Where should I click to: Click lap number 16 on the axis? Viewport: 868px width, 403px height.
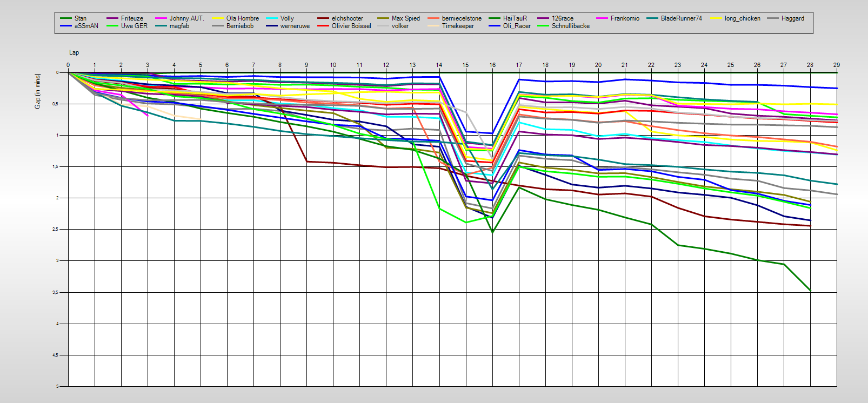[492, 65]
